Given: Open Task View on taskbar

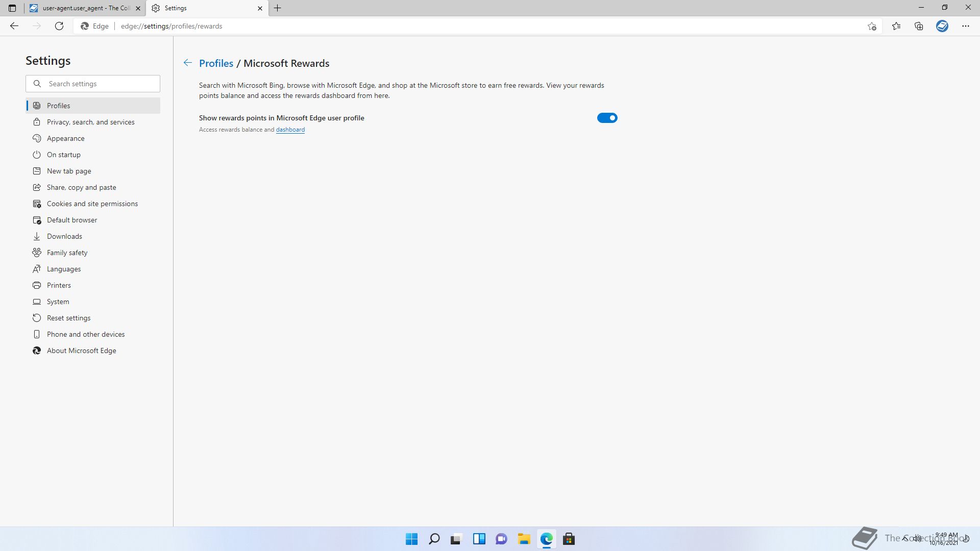Looking at the screenshot, I should (456, 539).
